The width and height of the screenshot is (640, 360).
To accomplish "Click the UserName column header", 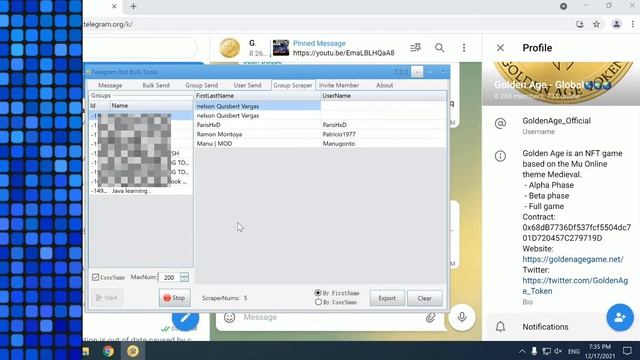I will [x=383, y=96].
